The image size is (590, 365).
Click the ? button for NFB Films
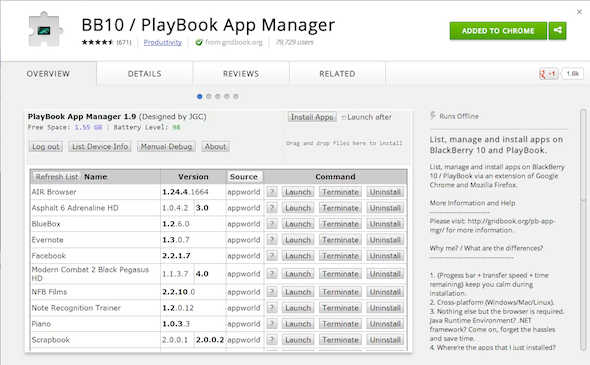click(x=272, y=292)
